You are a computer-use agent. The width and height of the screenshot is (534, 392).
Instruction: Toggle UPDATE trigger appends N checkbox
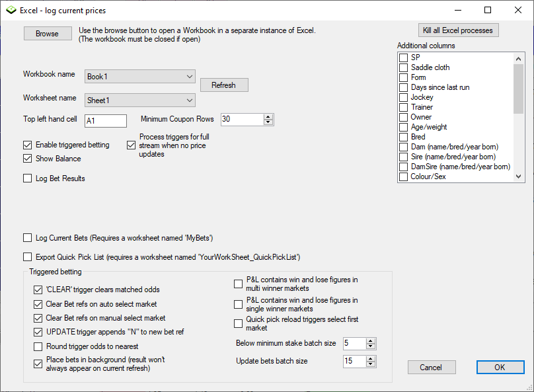[38, 332]
